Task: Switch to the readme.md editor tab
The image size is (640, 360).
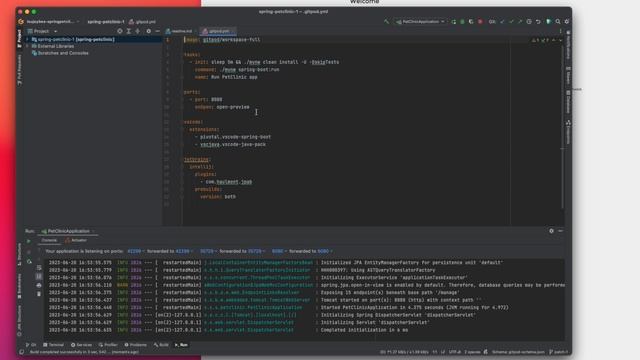Action: (179, 31)
